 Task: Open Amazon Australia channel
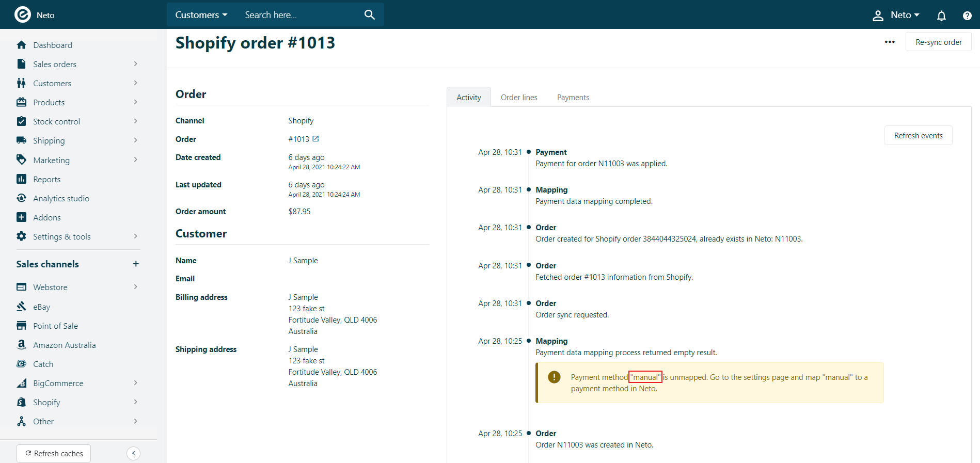[x=65, y=345]
